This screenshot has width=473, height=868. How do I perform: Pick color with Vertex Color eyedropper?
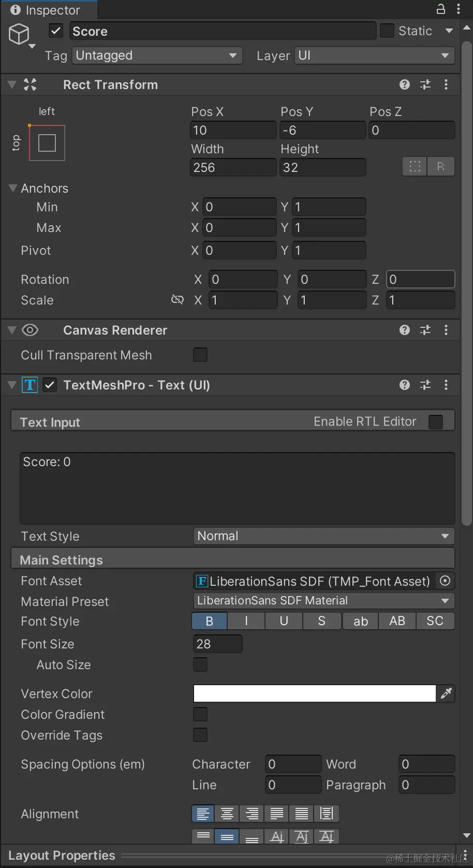click(x=446, y=693)
